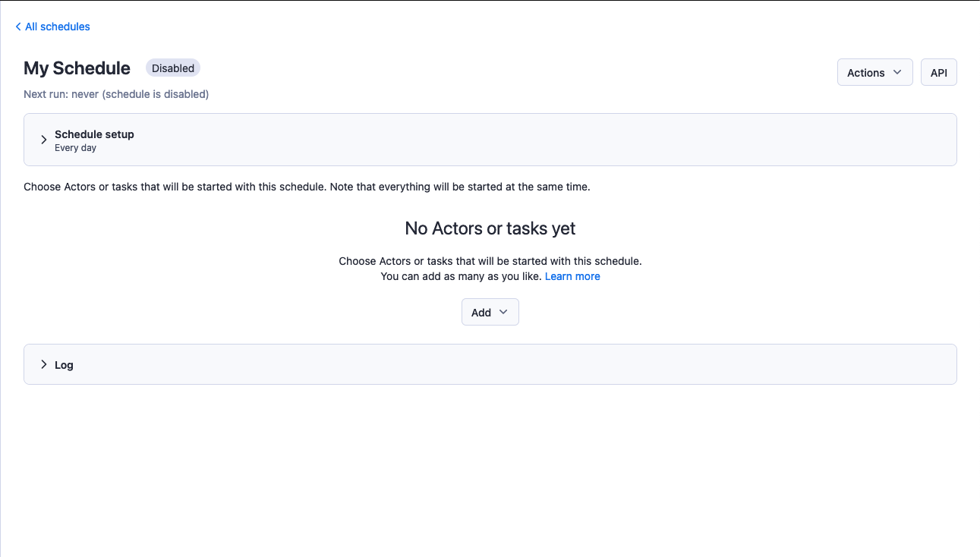The image size is (980, 557).
Task: Go back via the All schedules link
Action: (x=58, y=27)
